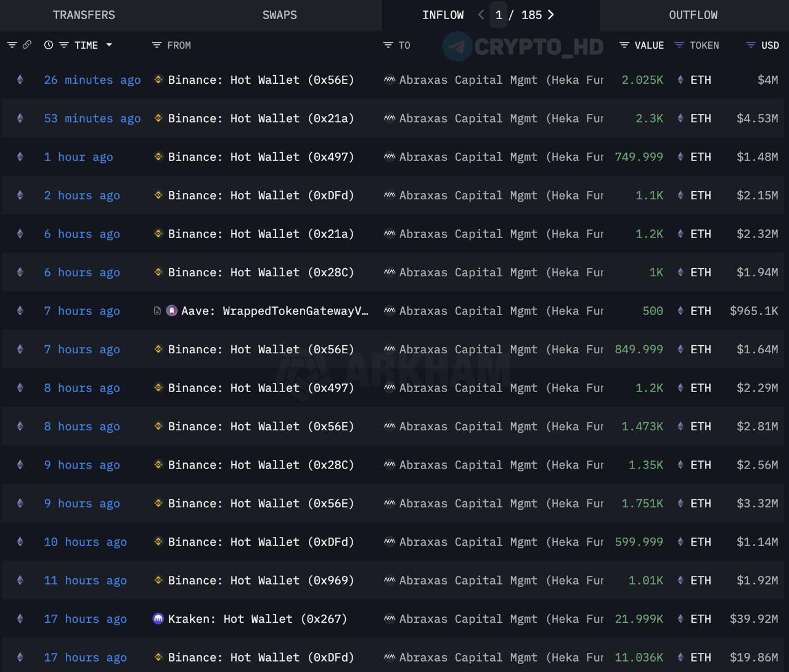
Task: Select value 11.036K
Action: 639,657
